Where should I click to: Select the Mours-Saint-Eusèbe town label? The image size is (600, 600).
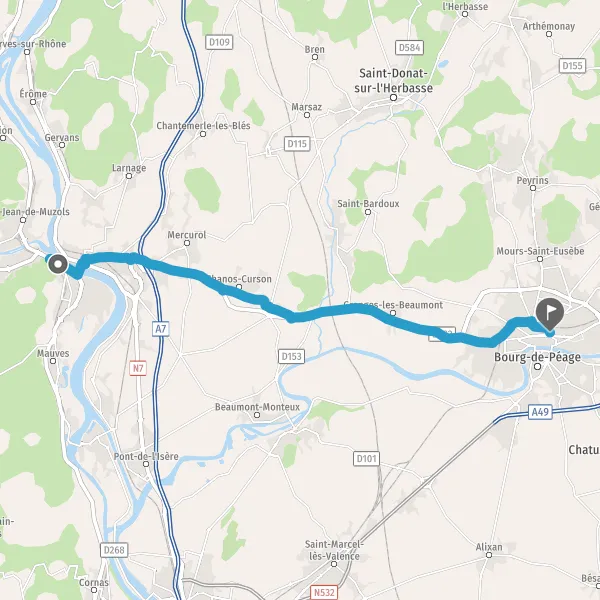tap(540, 251)
